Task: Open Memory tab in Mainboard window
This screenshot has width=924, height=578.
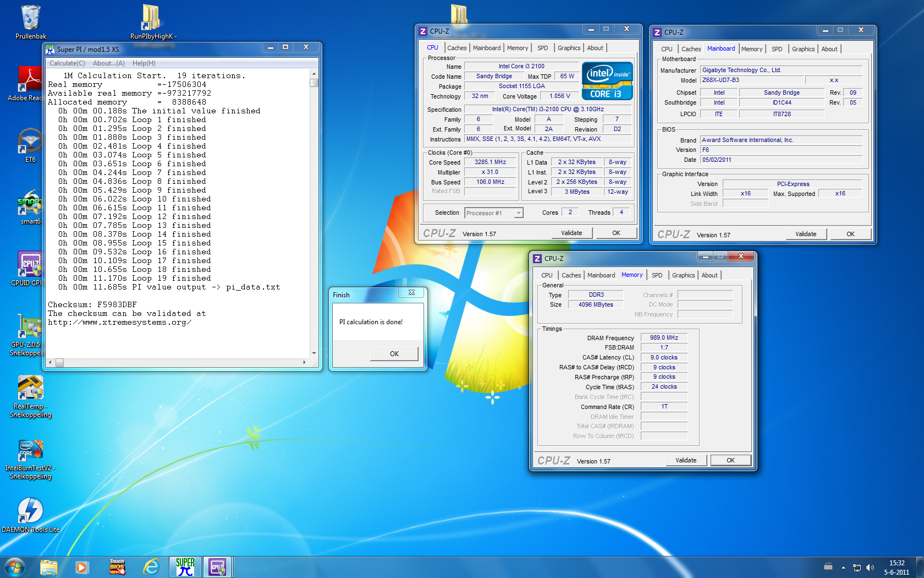Action: [752, 49]
